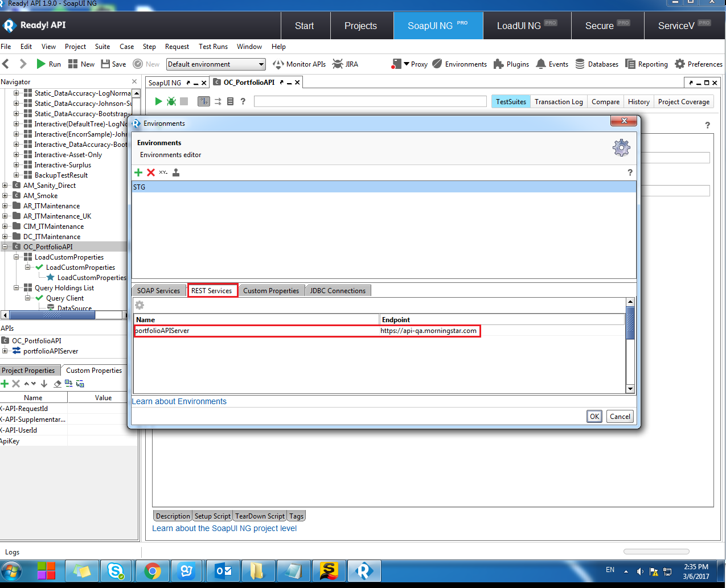Expand AR_ITMaintenance in Navigator

pyautogui.click(x=5, y=205)
